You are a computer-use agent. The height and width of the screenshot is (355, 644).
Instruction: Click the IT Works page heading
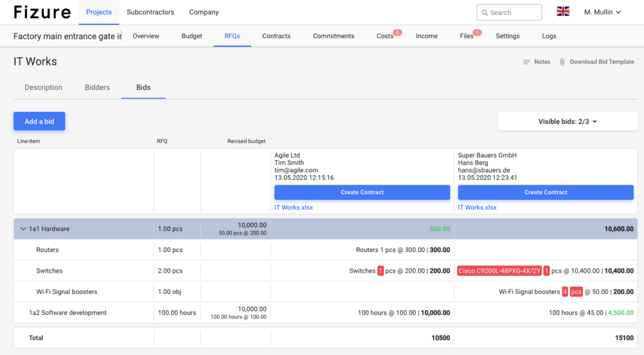tap(35, 62)
